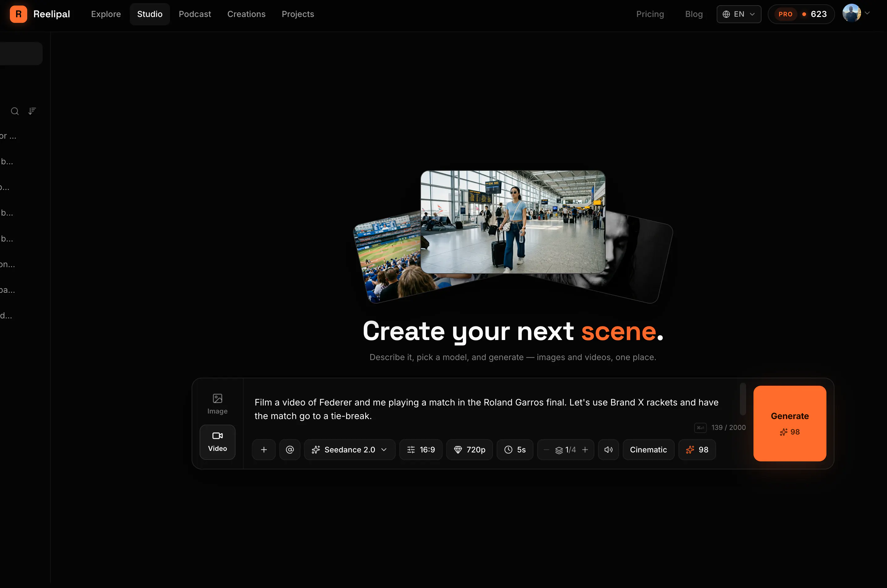
Task: Open the Cinematic style selector
Action: click(x=648, y=450)
